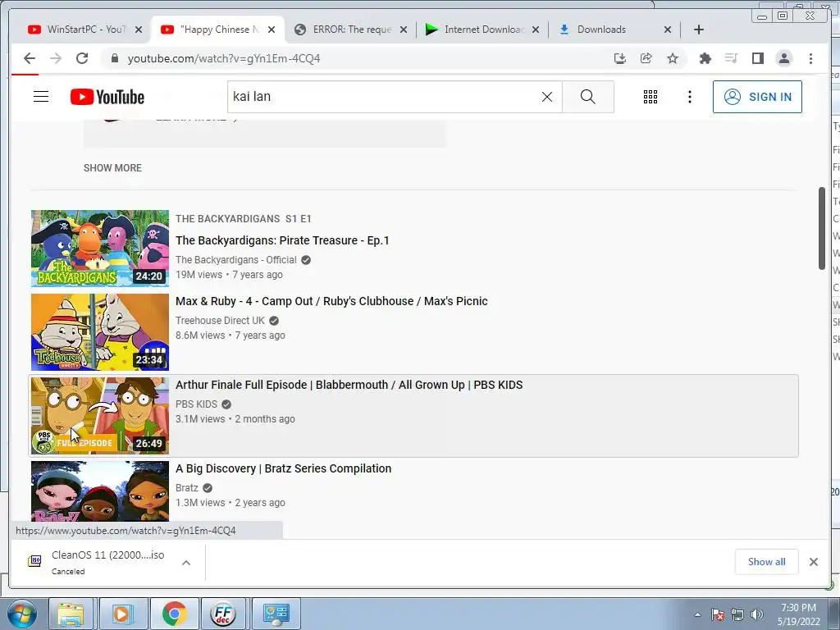The height and width of the screenshot is (630, 840).
Task: Open YouTube settings three-dot menu
Action: tap(689, 97)
